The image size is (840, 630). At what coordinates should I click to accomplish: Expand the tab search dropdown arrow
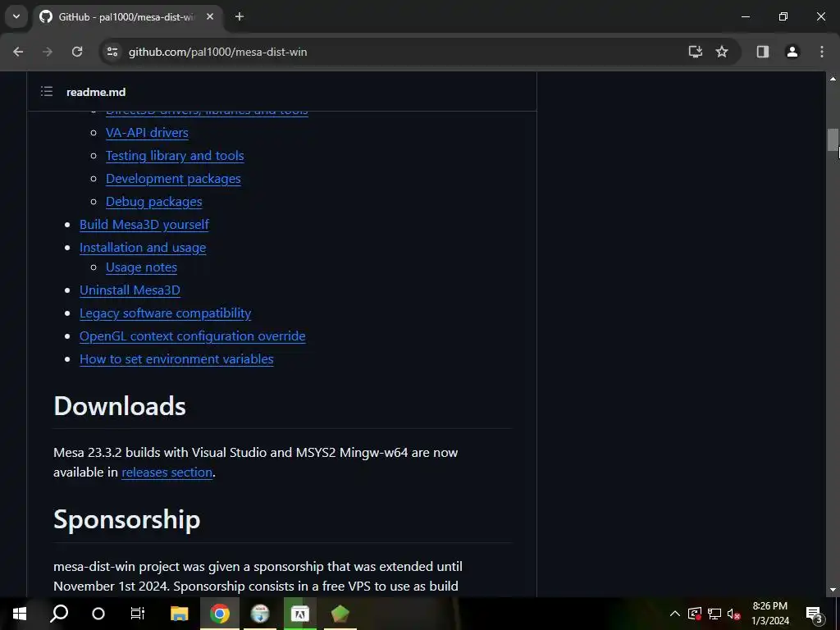(x=16, y=16)
